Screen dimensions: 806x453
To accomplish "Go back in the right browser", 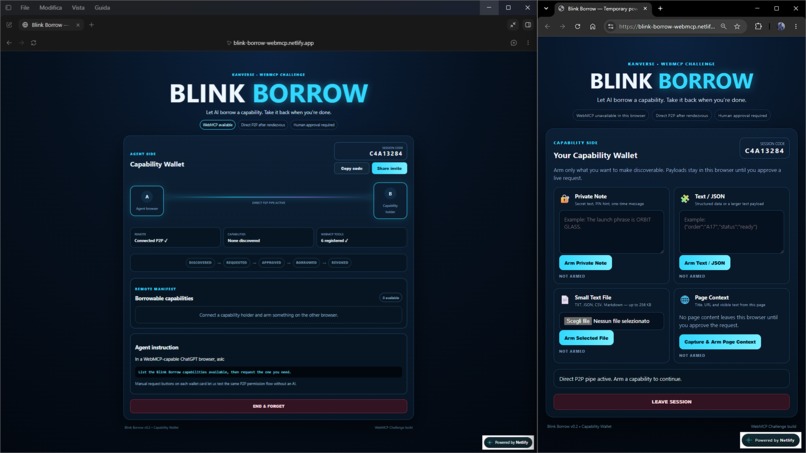I will tap(547, 26).
